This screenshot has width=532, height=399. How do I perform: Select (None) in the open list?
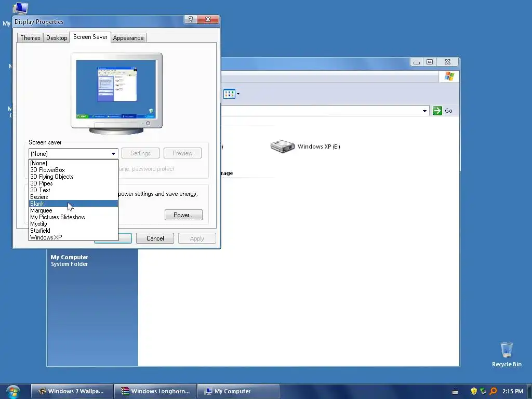[x=73, y=163]
